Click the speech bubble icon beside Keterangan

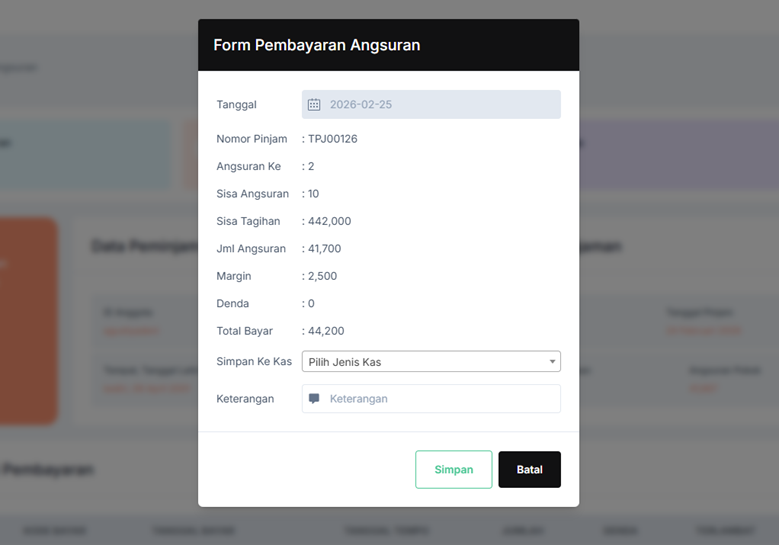314,398
